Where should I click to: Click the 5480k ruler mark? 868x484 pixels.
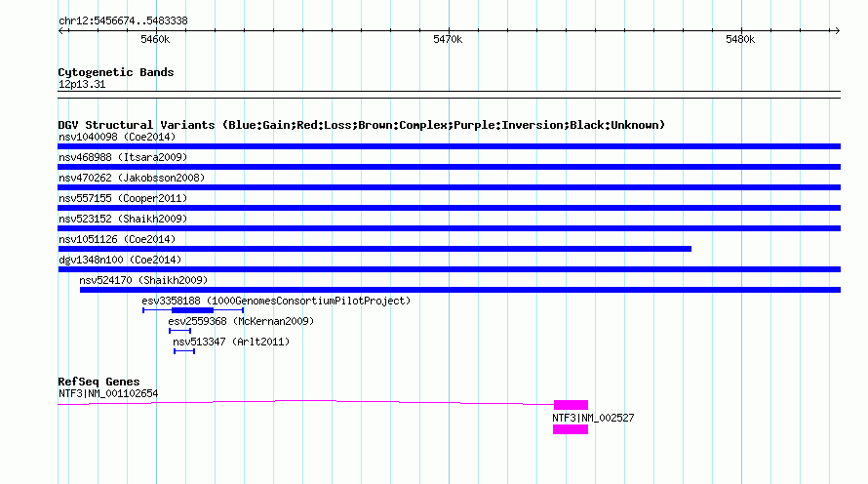(x=740, y=39)
